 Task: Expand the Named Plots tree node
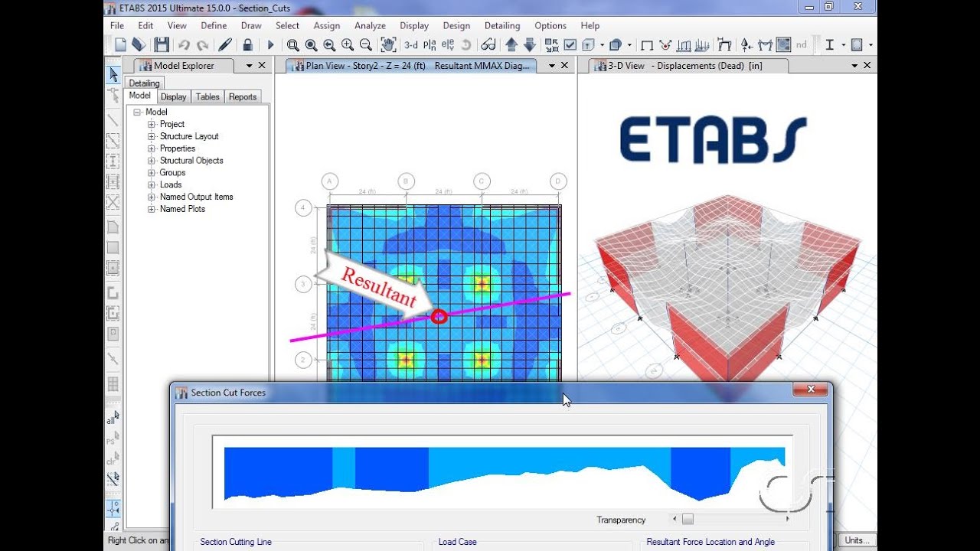point(152,209)
